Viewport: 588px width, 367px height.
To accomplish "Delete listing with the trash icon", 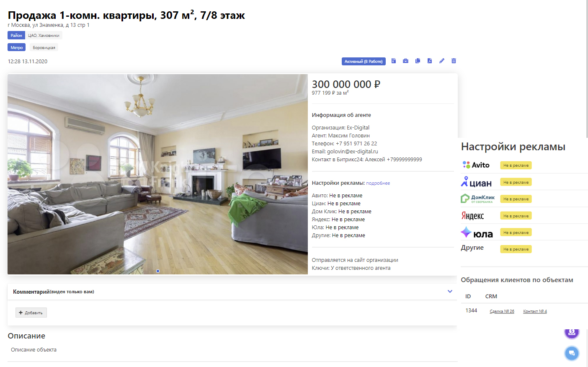I will click(x=454, y=61).
